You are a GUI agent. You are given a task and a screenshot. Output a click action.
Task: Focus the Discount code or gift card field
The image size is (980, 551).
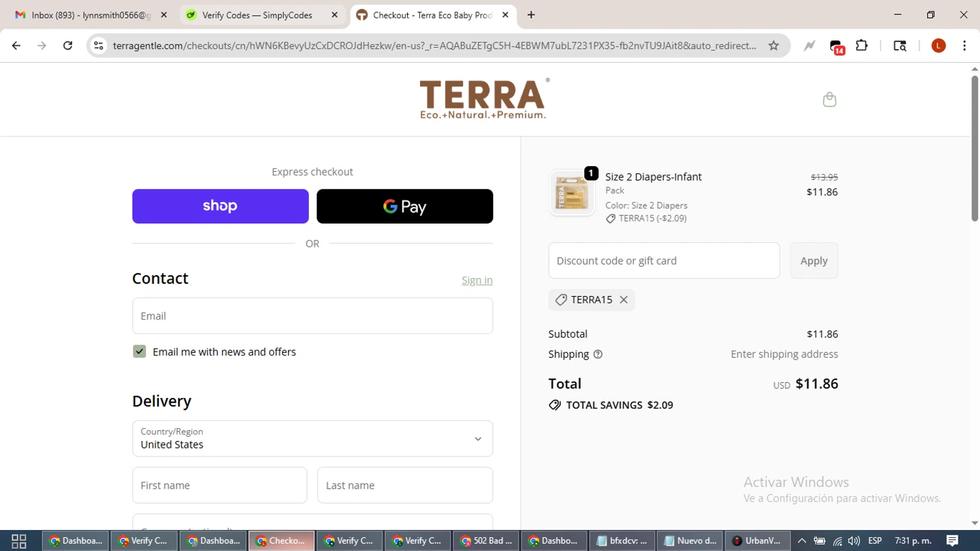pos(664,261)
